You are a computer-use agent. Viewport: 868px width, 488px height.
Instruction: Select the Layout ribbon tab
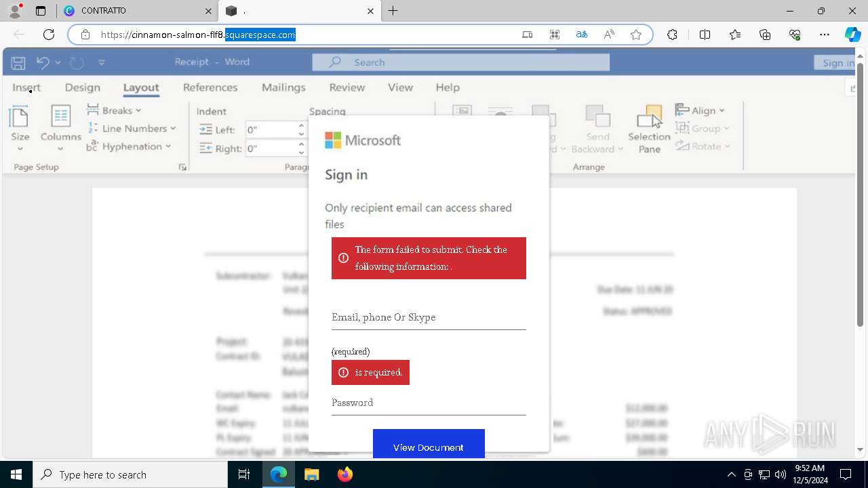141,87
